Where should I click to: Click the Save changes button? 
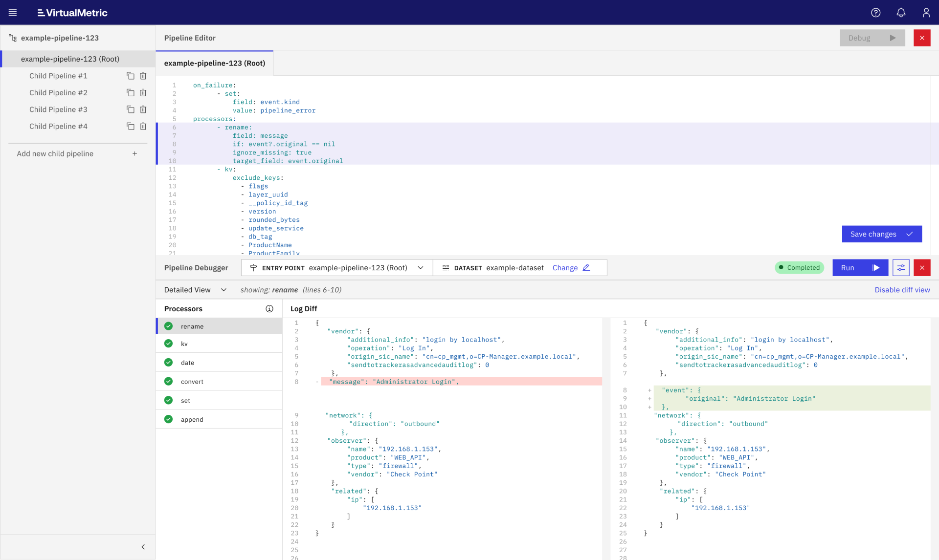pos(882,234)
